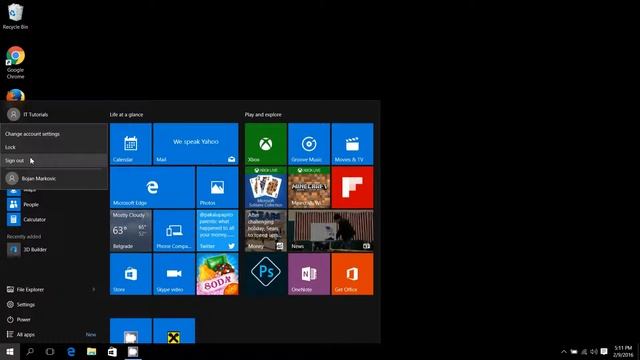Viewport: 640px width, 360px height.
Task: Select Lock from account menu
Action: coord(54,147)
